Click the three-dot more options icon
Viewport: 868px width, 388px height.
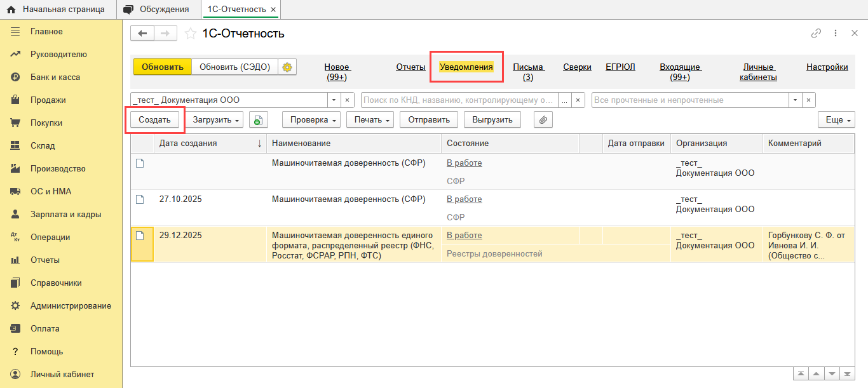coord(836,34)
